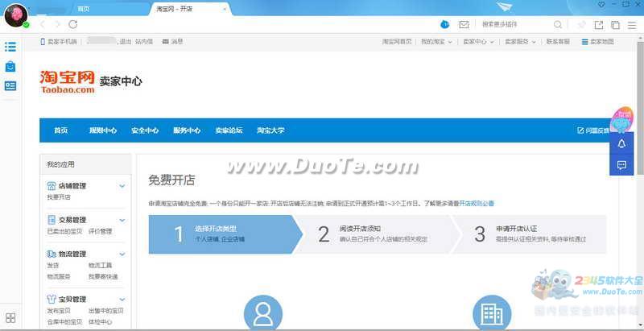
Task: Click the 店铺管理 shop icon
Action: click(52, 186)
